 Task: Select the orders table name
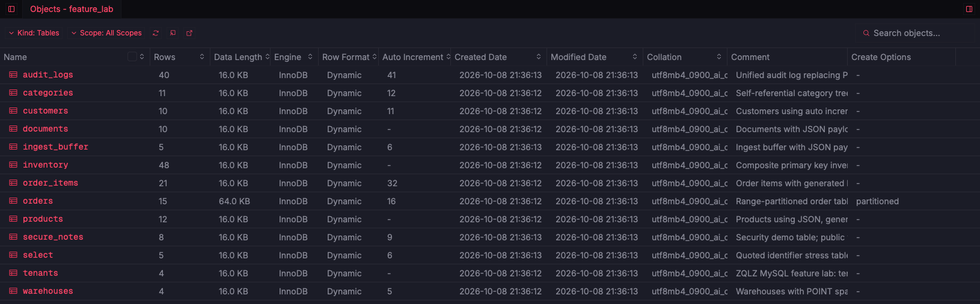tap(38, 201)
